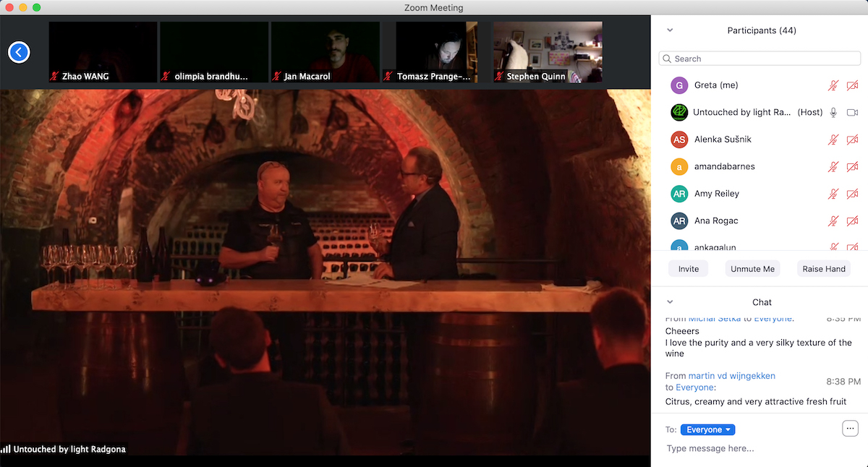Screen dimensions: 868x467
Task: Collapse the Chat panel chevron
Action: 670,302
